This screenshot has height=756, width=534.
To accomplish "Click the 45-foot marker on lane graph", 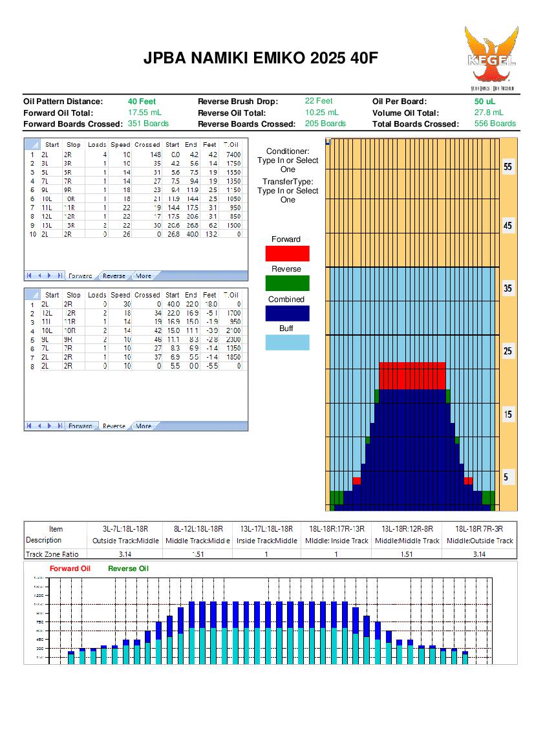I will 507,226.
